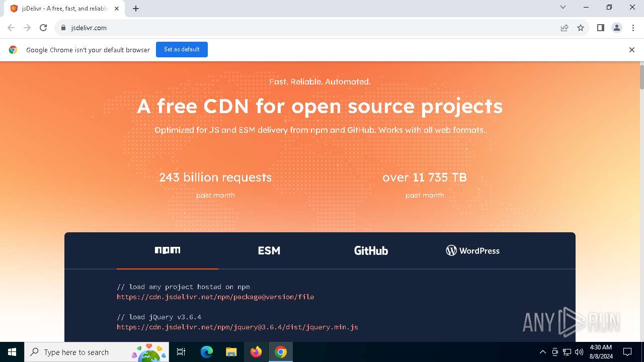Close the jsDelivr tab
644x362 pixels.
tap(117, 9)
